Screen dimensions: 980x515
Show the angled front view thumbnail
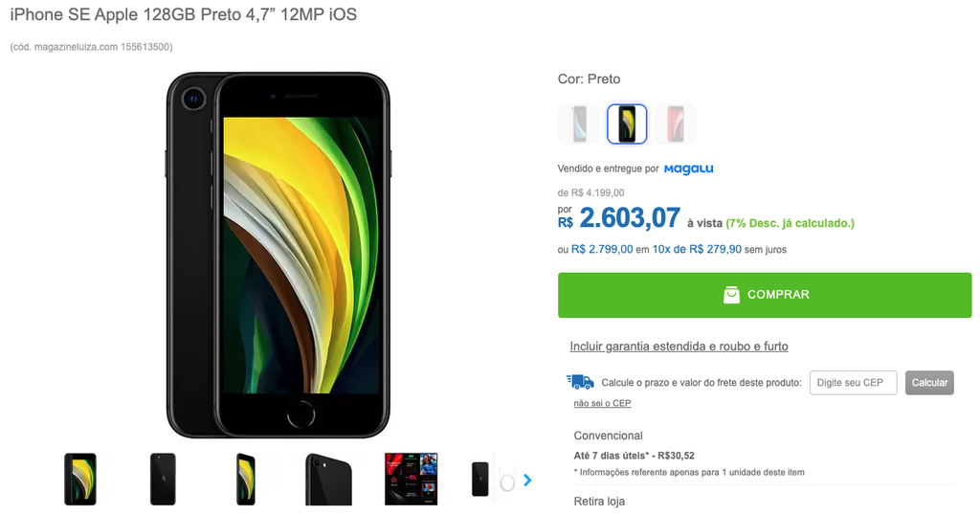(x=246, y=480)
